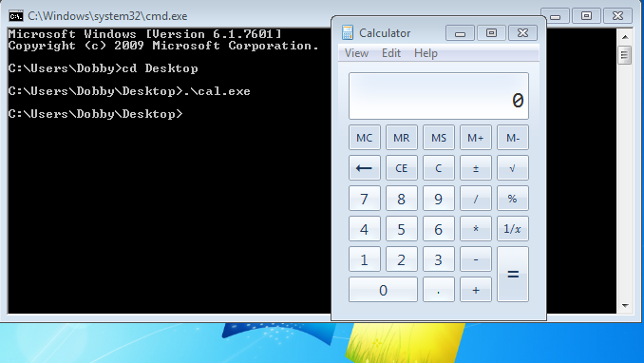Click the "cd Desktop" command text
The image size is (644, 363).
[160, 68]
